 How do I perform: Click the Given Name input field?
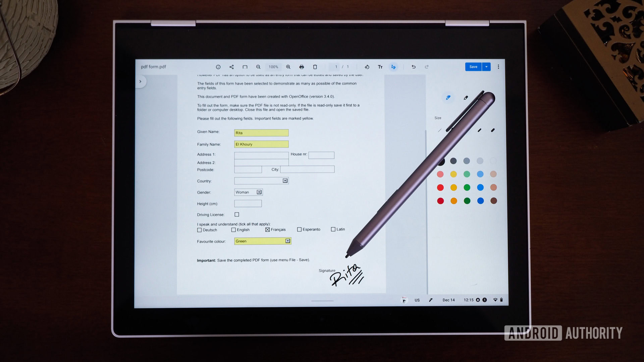(x=261, y=133)
